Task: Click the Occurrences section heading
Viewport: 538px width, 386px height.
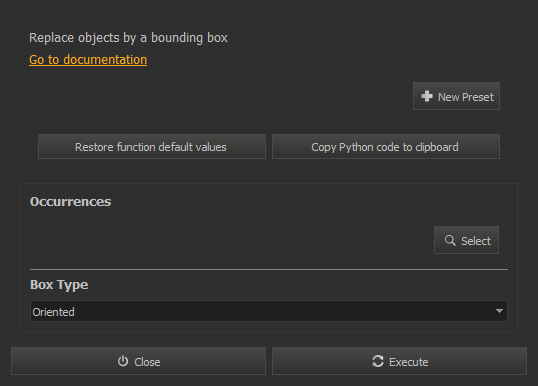Action: coord(70,202)
